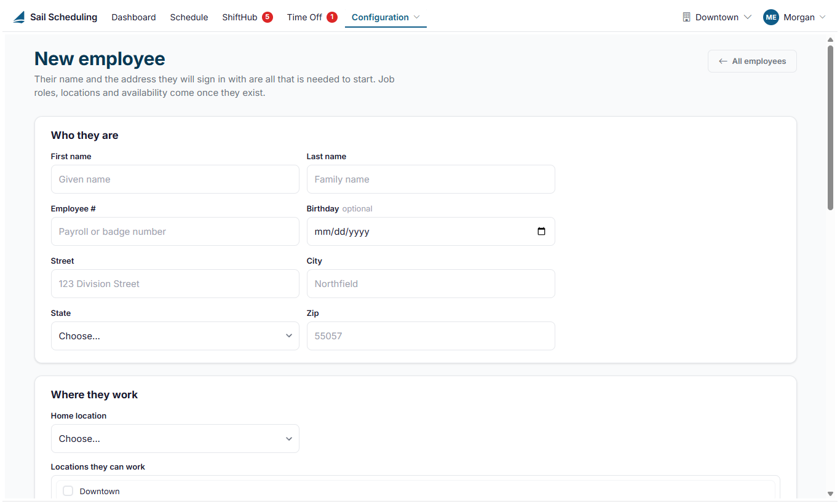Click the page scrollbar down arrow
Screen dimensions: 840x504
coord(830,493)
